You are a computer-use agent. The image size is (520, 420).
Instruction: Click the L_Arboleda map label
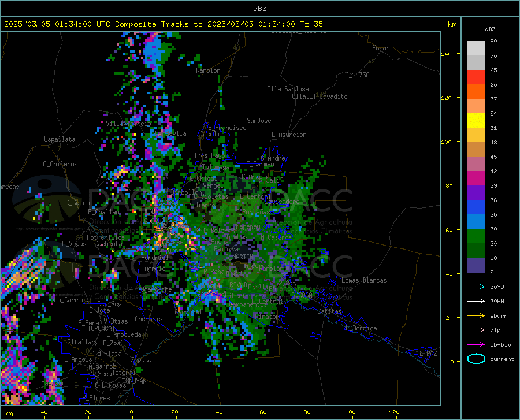point(124,334)
